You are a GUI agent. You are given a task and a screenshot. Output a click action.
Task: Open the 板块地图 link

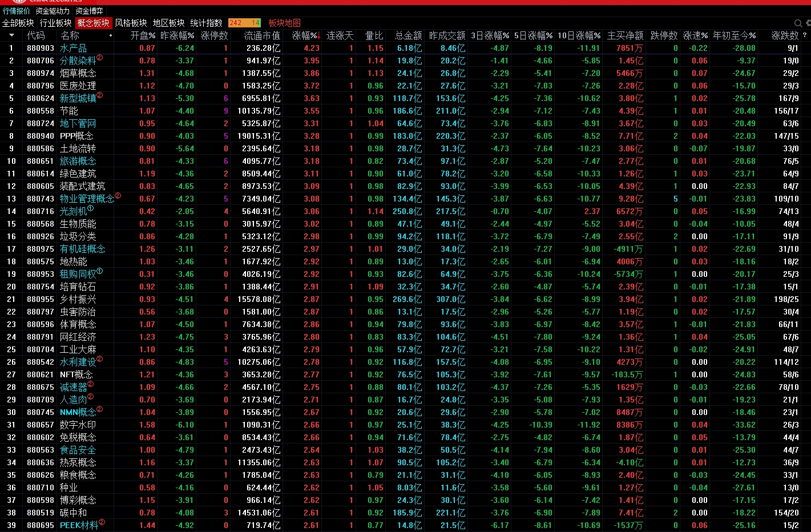tap(285, 23)
